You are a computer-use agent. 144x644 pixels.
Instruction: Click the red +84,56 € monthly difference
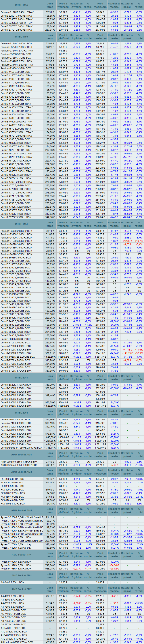[x=114, y=565]
